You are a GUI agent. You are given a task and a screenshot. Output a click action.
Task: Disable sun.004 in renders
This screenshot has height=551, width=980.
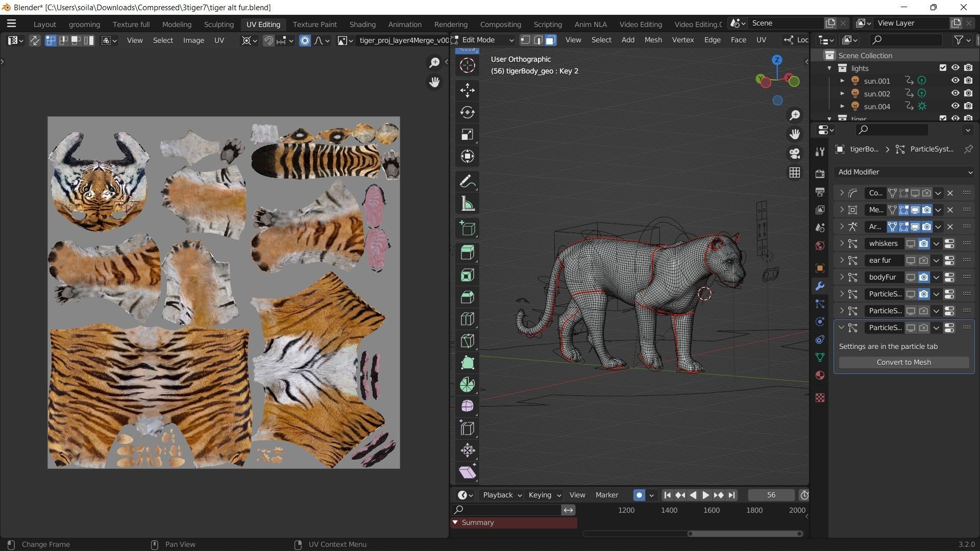(x=968, y=106)
